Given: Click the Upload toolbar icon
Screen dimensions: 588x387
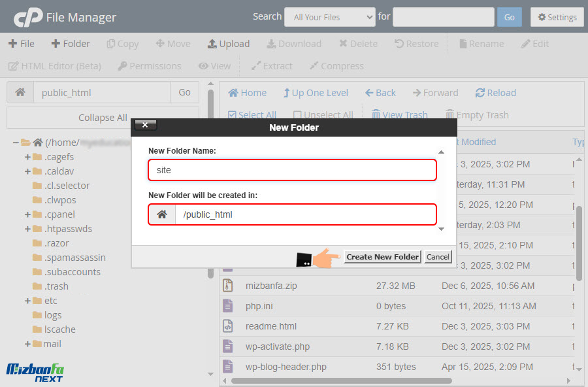Looking at the screenshot, I should click(212, 44).
